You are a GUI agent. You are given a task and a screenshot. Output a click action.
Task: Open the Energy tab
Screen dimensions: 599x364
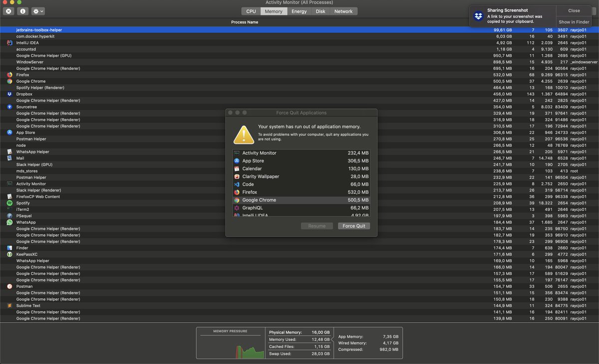point(299,11)
